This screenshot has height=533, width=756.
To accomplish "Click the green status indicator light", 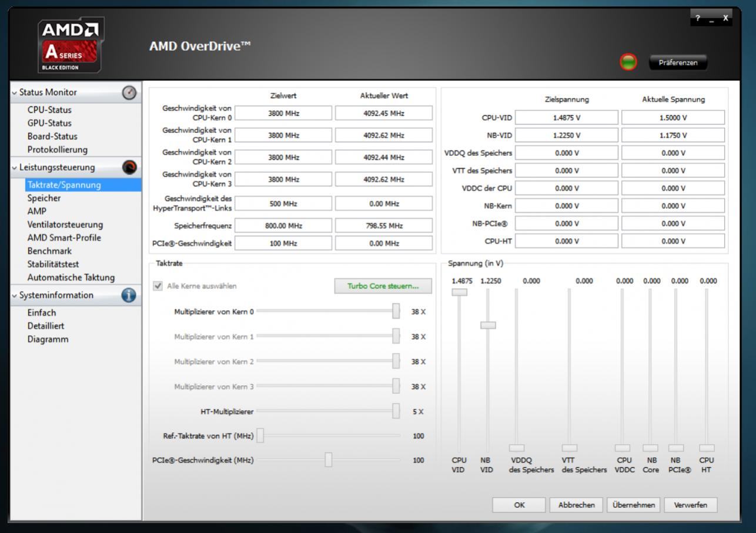I will (629, 62).
